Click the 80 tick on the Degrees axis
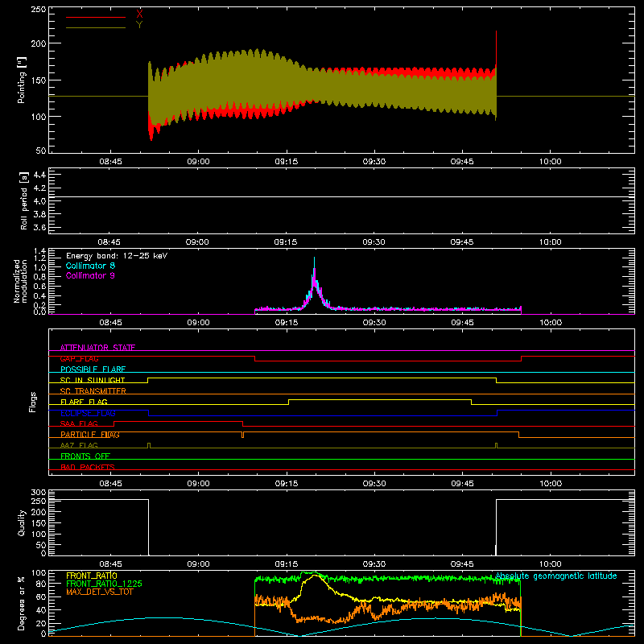The height and width of the screenshot is (644, 644). point(41,584)
